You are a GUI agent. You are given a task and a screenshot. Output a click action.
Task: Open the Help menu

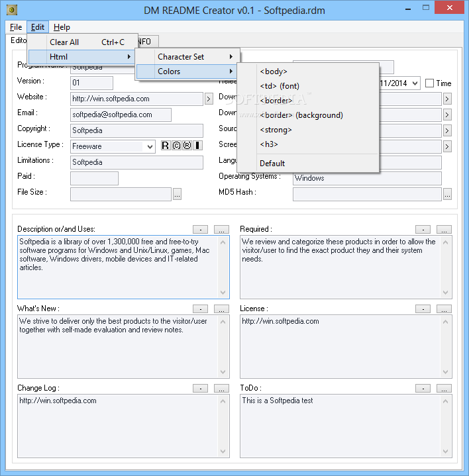[x=62, y=27]
